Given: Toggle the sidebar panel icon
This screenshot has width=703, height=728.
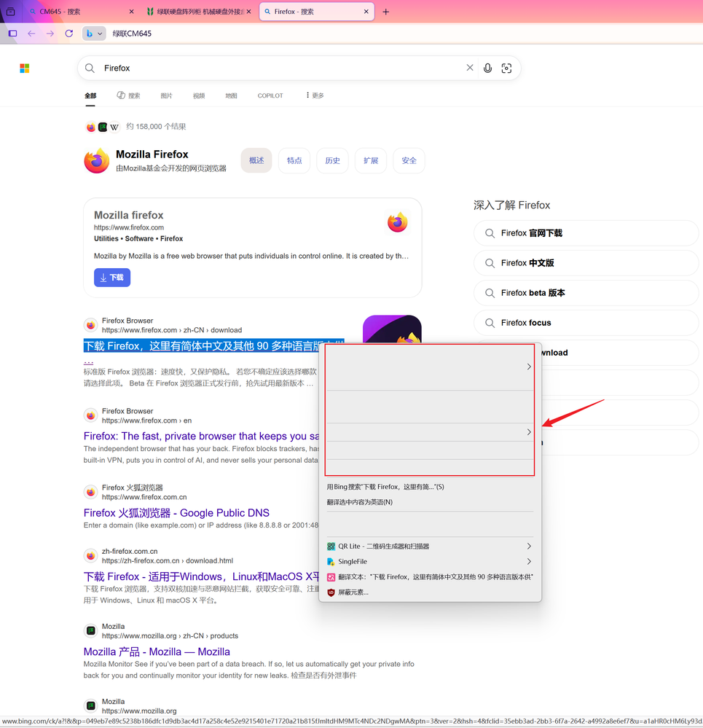Looking at the screenshot, I should (x=13, y=34).
